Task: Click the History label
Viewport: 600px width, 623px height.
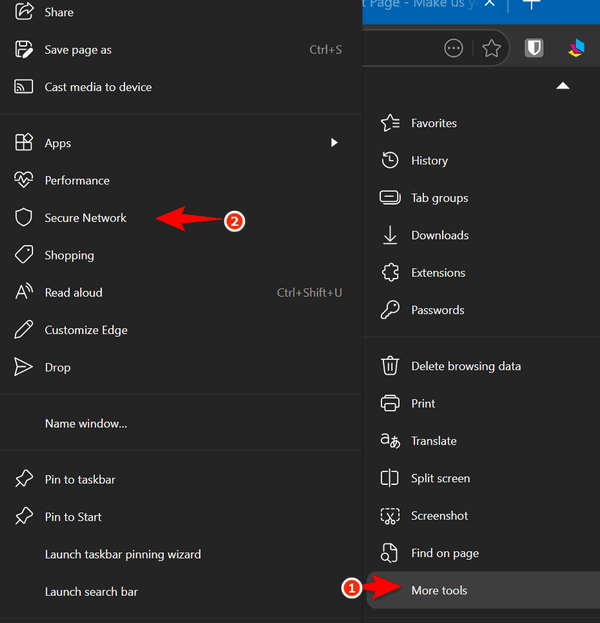Action: coord(430,161)
